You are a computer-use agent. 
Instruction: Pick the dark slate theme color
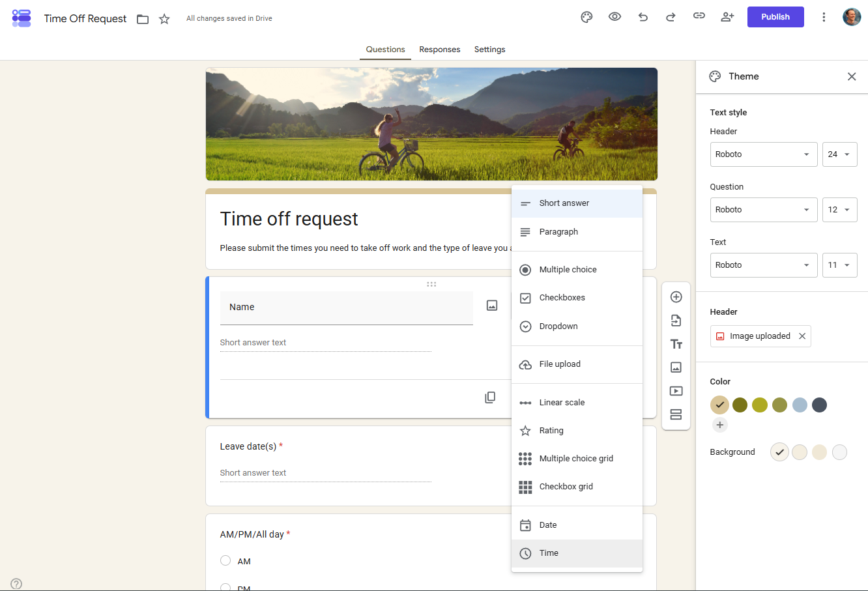(x=820, y=405)
